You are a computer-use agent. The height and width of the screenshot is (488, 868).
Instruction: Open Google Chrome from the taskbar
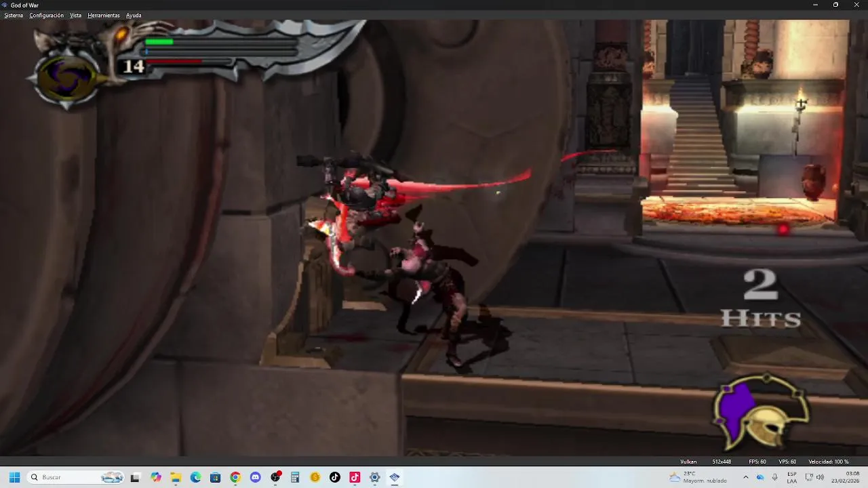(235, 477)
